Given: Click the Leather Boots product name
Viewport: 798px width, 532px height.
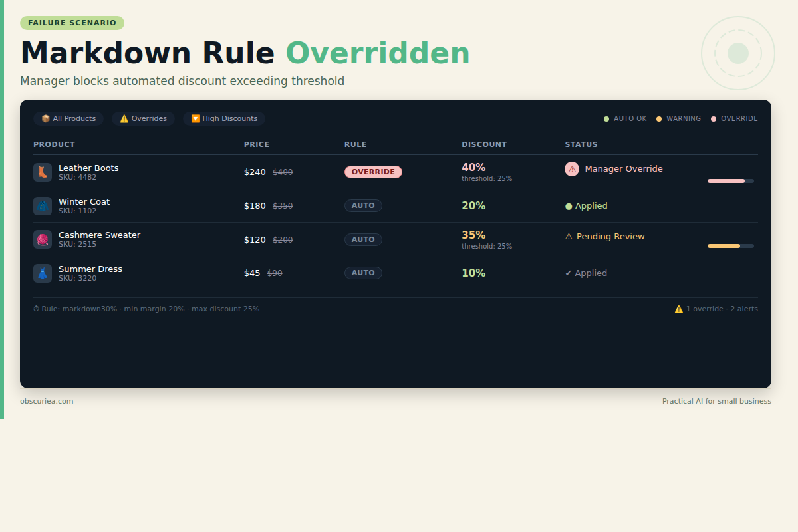Looking at the screenshot, I should coord(88,168).
